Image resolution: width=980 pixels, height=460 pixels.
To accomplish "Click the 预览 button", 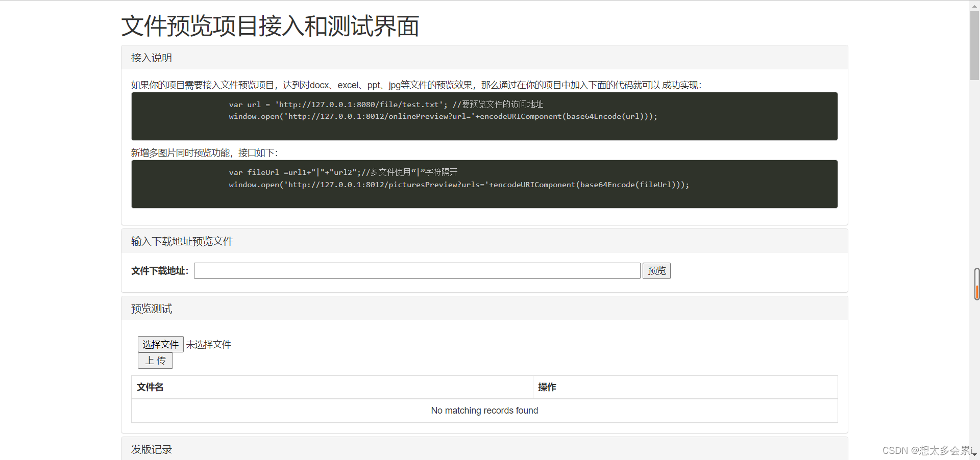I will [x=656, y=271].
